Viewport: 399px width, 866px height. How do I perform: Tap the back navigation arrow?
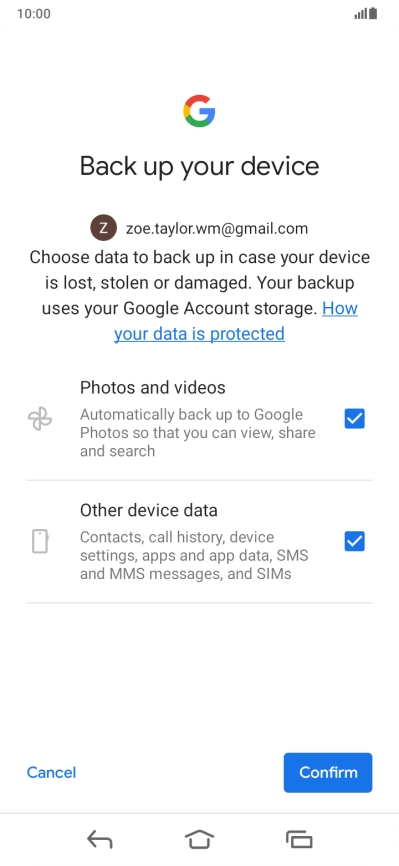tap(99, 840)
